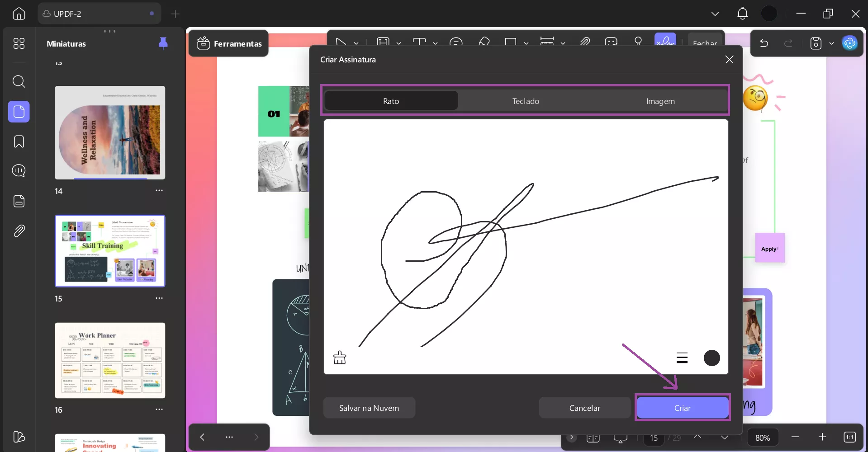Open the search panel

(19, 81)
